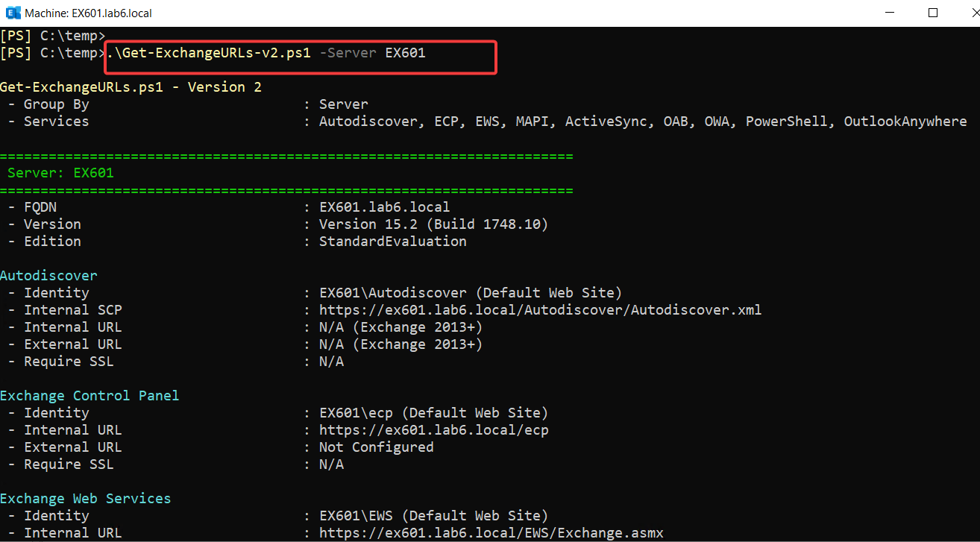Image resolution: width=980 pixels, height=542 pixels.
Task: Click the "EX601" argument in the command line
Action: pos(405,53)
